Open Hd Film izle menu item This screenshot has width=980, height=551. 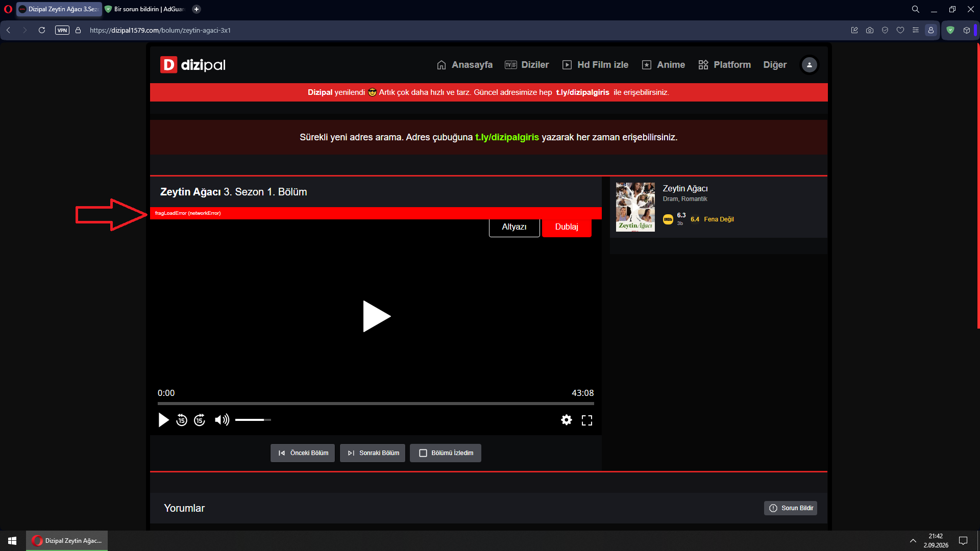coord(595,65)
